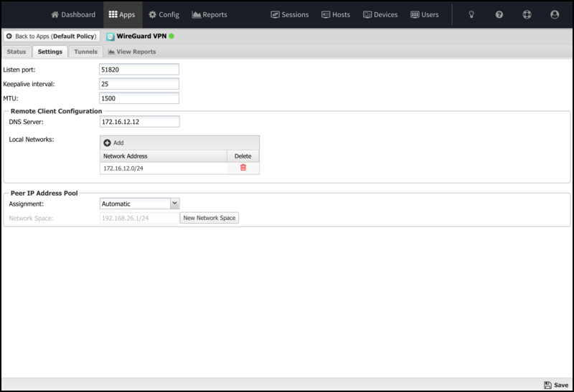The width and height of the screenshot is (574, 392).
Task: Click the back arrow icon
Action: click(x=9, y=37)
